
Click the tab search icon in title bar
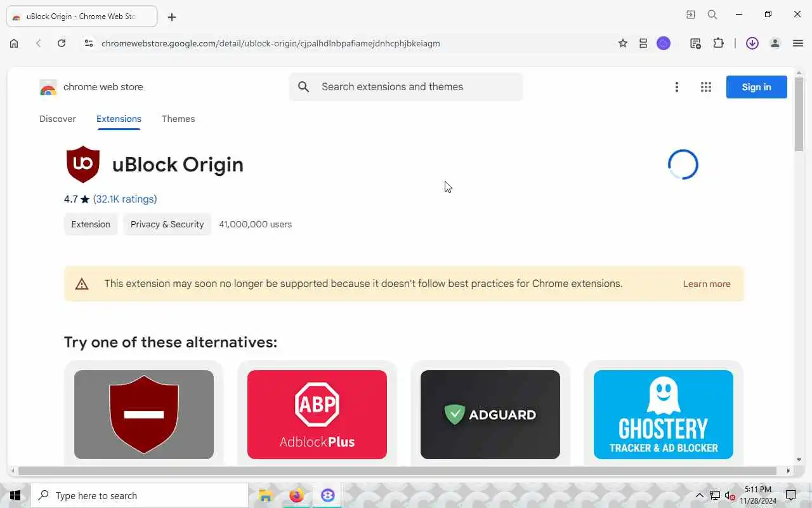712,15
